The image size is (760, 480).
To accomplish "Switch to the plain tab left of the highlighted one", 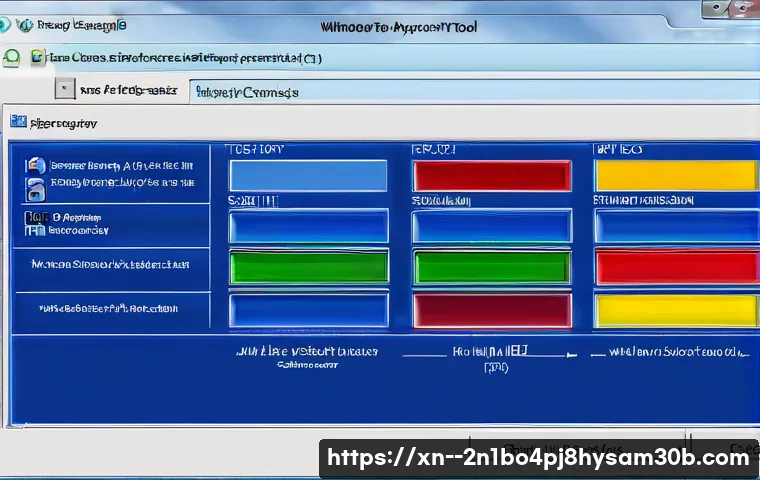I will [x=128, y=90].
